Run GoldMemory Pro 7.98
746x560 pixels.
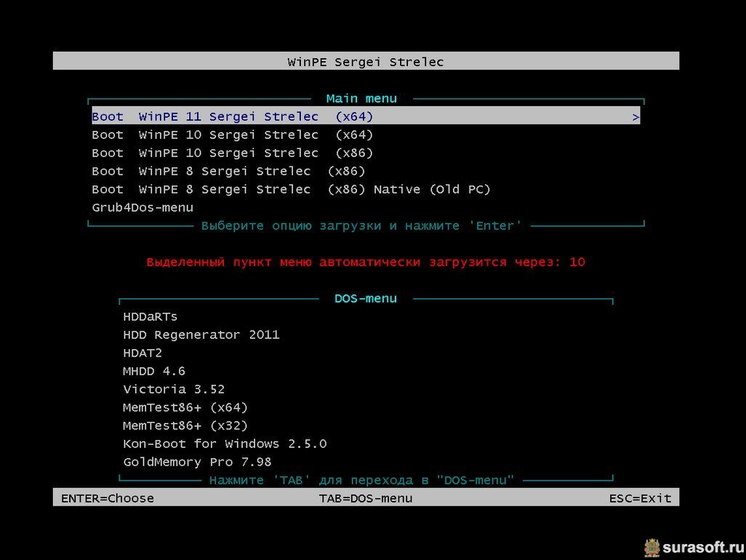tap(197, 462)
